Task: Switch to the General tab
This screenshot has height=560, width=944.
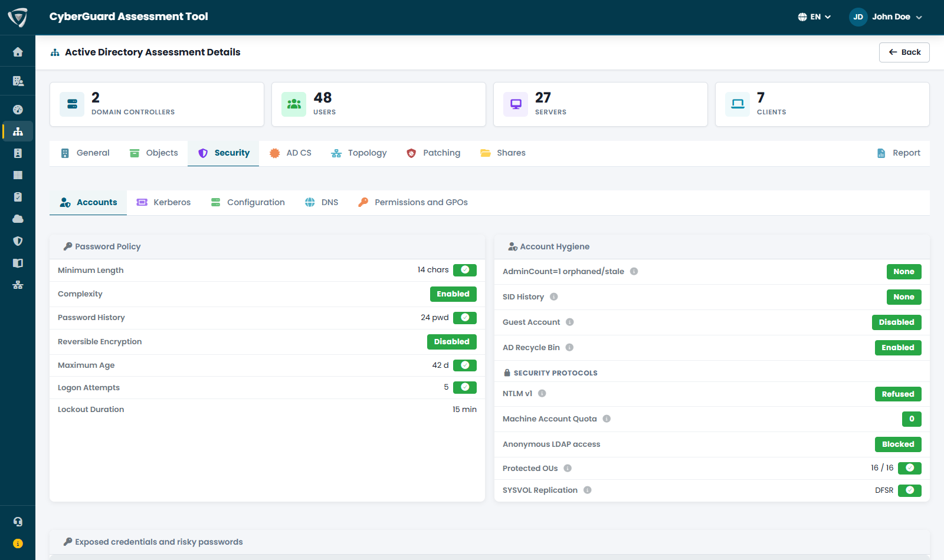Action: [x=85, y=153]
